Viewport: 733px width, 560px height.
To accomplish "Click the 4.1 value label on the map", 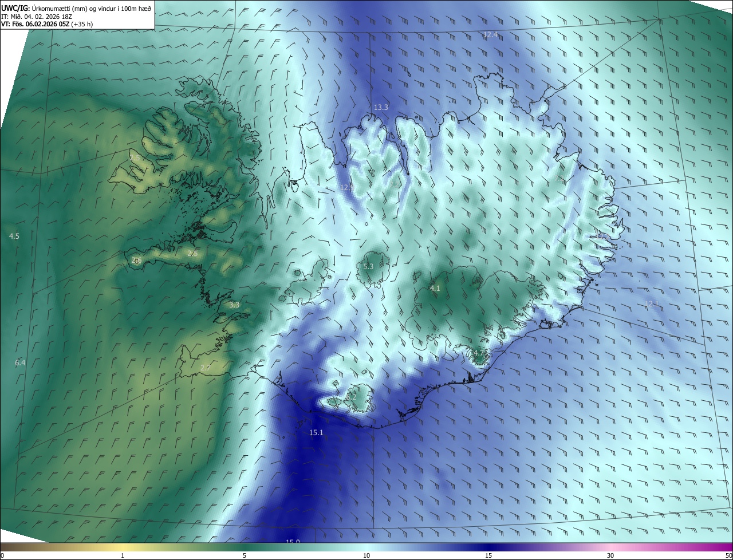I will [x=435, y=288].
